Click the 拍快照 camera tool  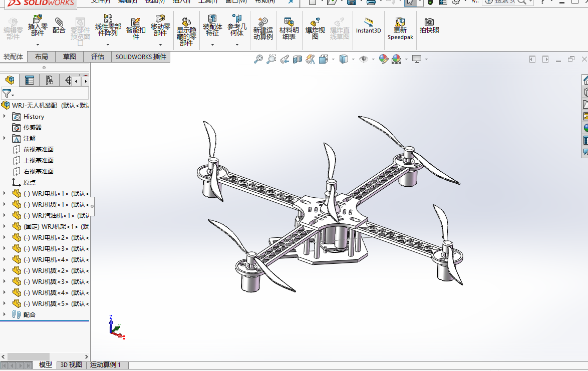(x=429, y=26)
